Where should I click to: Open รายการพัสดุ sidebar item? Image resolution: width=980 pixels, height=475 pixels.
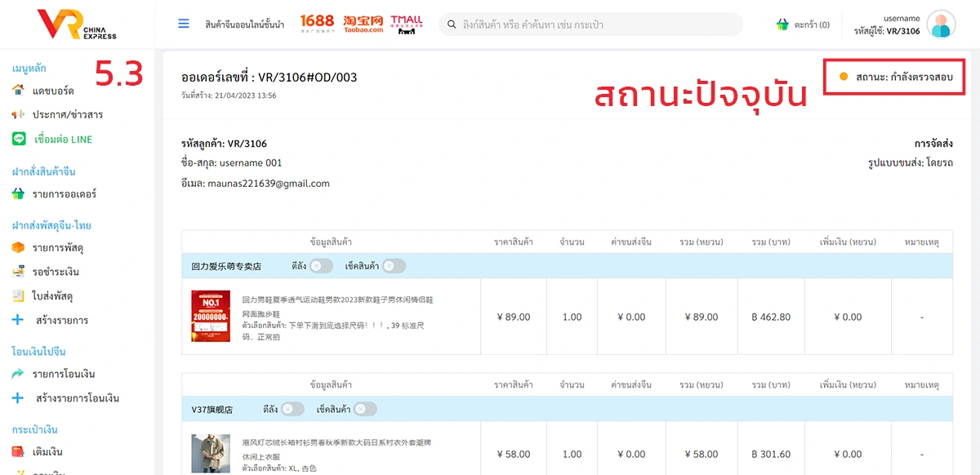[57, 247]
